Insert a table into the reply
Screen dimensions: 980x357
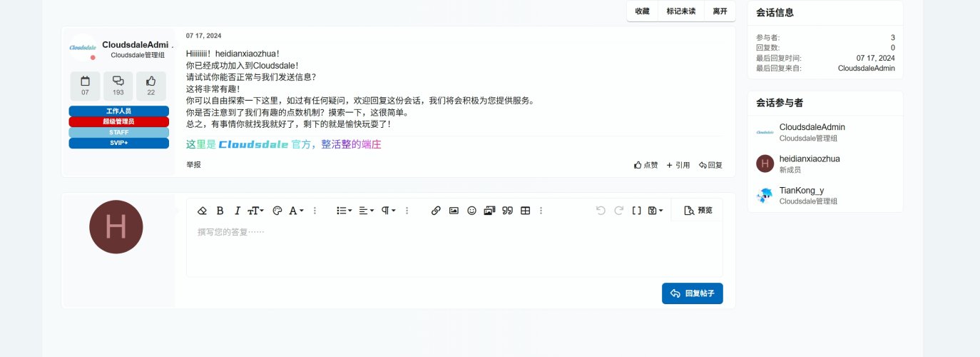(x=526, y=211)
